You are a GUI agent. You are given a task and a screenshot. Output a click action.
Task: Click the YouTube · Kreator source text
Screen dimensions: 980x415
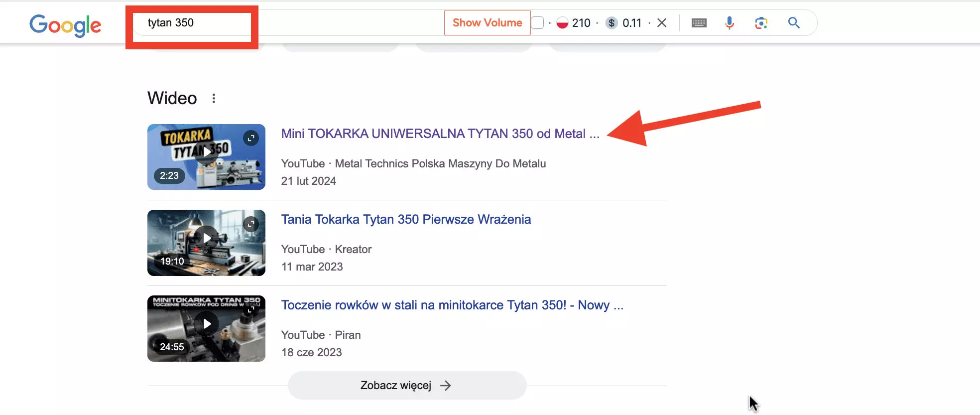[x=326, y=249]
